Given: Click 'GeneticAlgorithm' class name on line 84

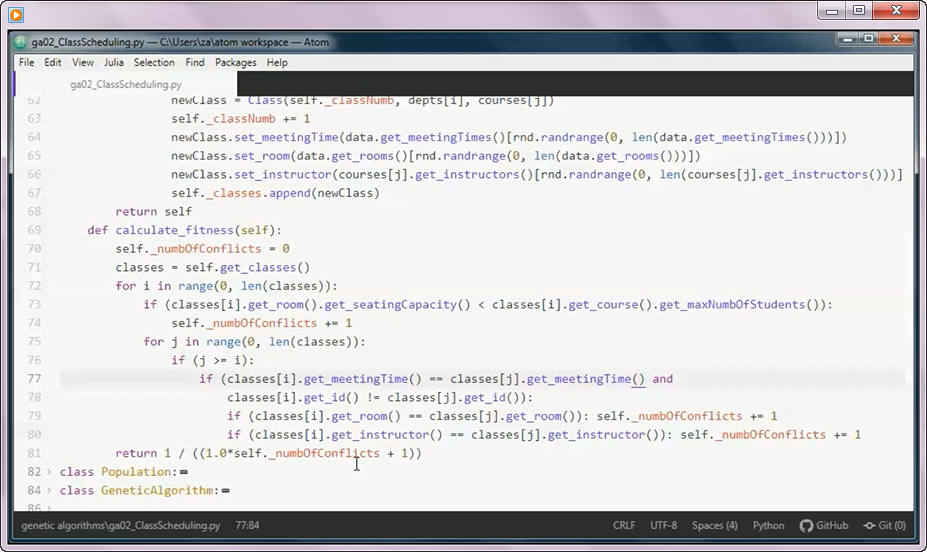Looking at the screenshot, I should (157, 490).
